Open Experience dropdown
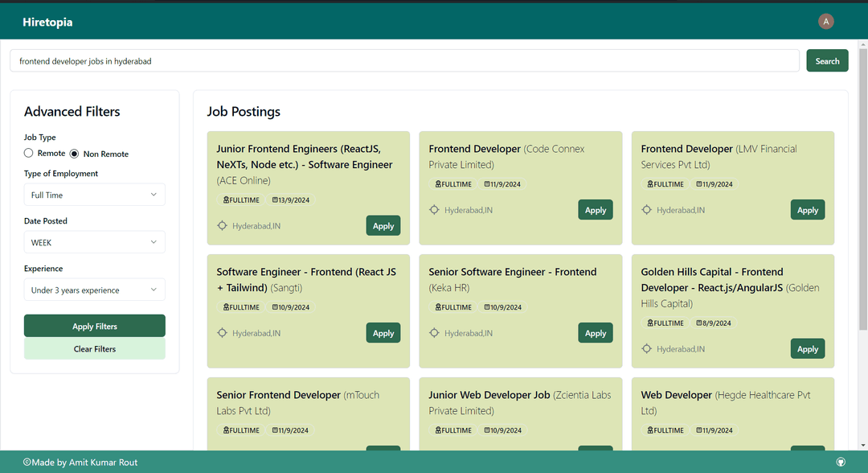This screenshot has width=868, height=473. (94, 290)
